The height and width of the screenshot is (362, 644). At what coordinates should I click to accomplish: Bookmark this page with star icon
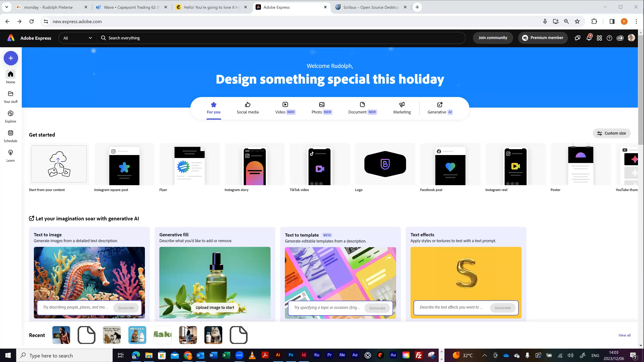click(x=577, y=21)
